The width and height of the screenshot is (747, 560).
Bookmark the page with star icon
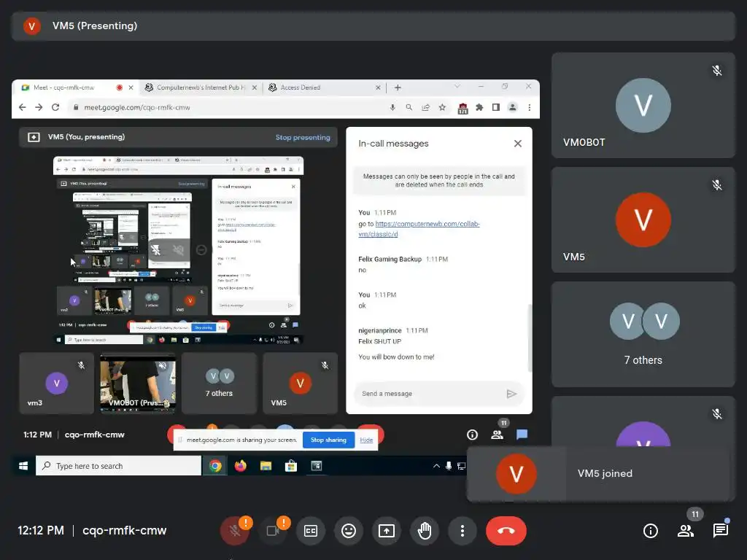442,108
